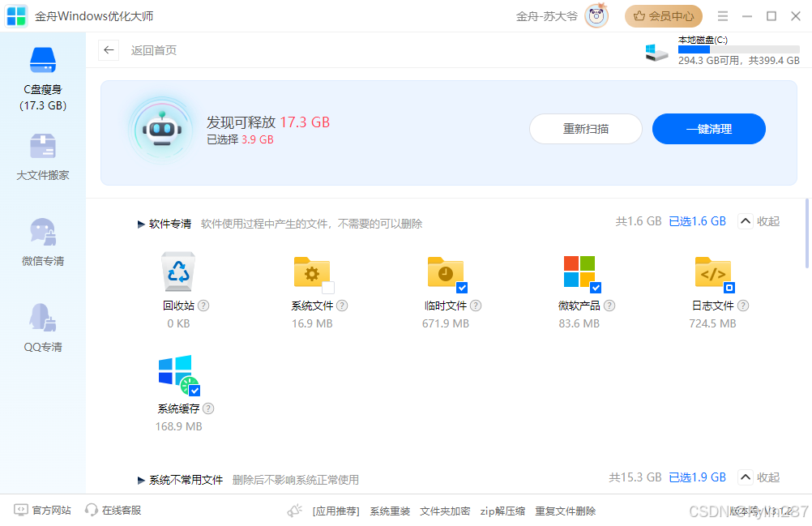This screenshot has width=812, height=526.
Task: Open the 官方网站 official website link
Action: coord(42,511)
